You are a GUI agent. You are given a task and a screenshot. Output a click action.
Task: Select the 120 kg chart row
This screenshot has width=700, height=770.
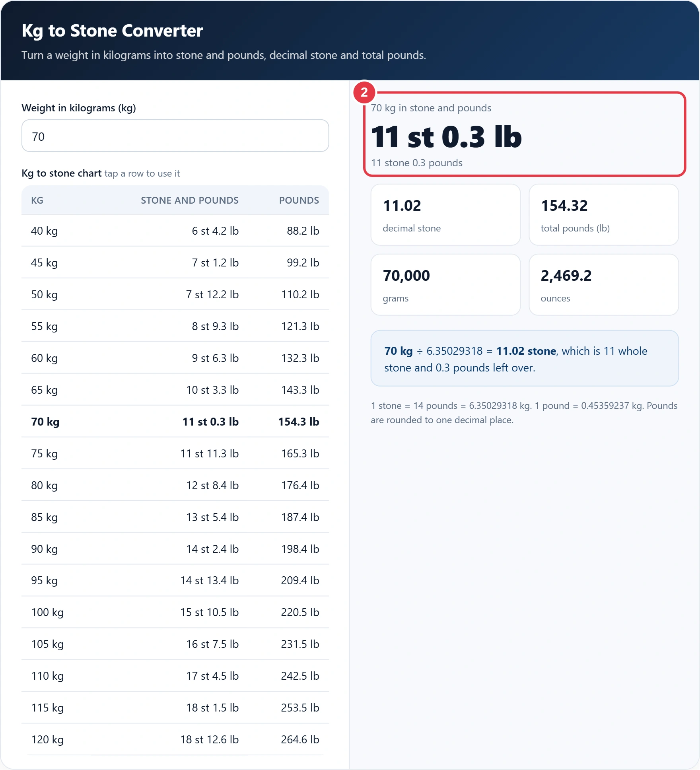tap(175, 739)
